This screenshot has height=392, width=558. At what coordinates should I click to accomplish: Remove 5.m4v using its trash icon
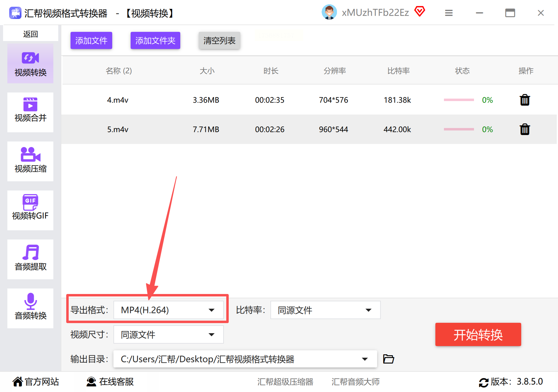(525, 130)
